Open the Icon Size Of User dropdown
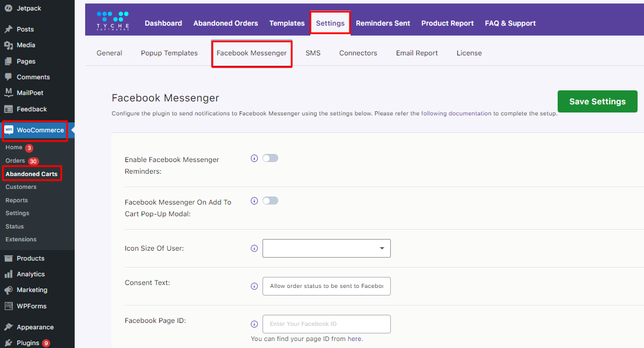 (327, 248)
